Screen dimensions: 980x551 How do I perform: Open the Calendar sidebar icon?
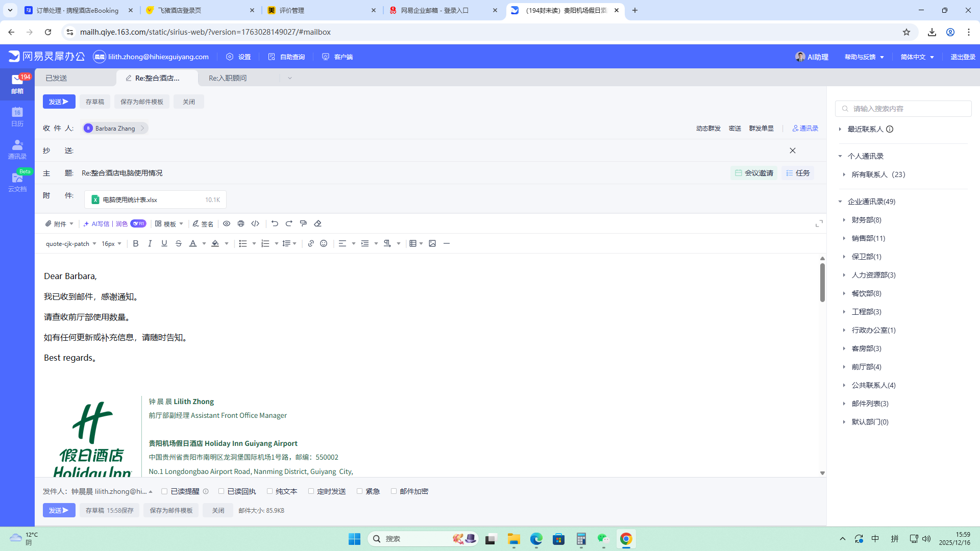coord(17,116)
